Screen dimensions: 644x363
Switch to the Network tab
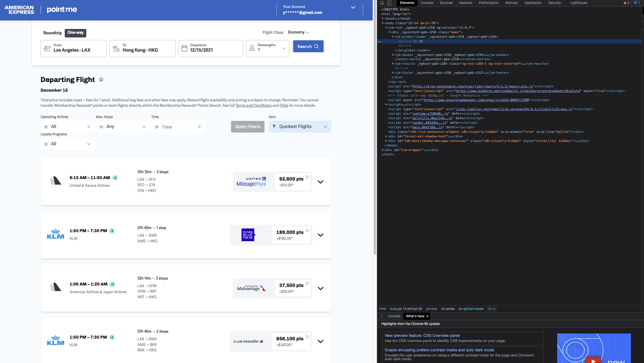[465, 3]
